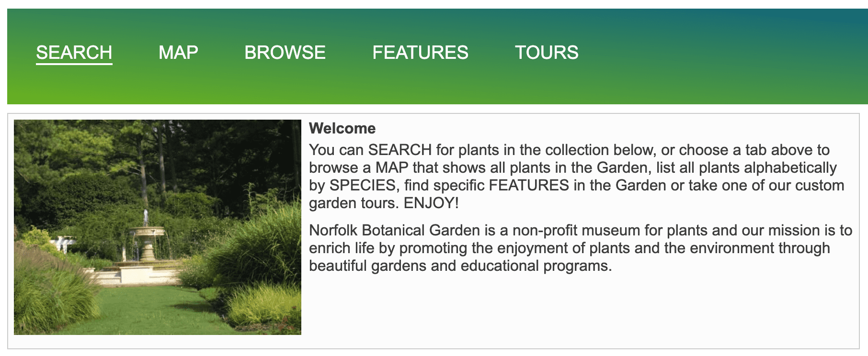Click the ENJOY! text
Viewport: 868px width, 356px height.
pyautogui.click(x=431, y=203)
